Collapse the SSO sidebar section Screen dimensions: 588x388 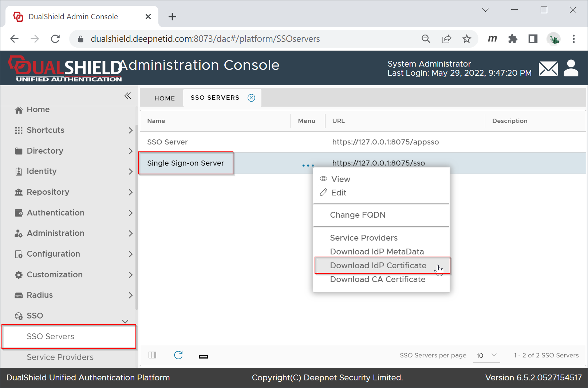pos(125,321)
